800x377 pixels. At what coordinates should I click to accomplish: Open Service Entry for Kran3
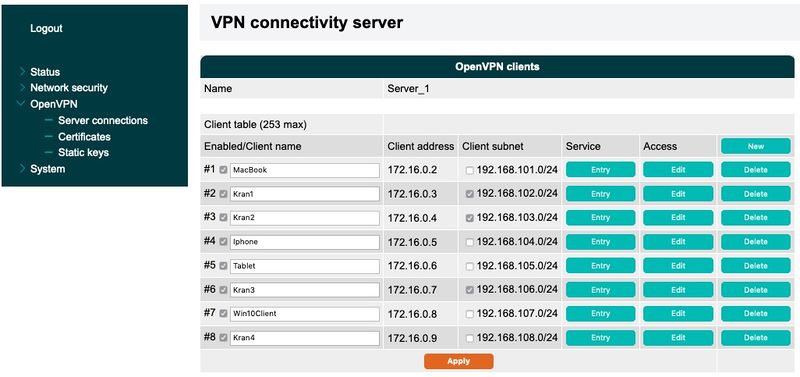tap(601, 290)
